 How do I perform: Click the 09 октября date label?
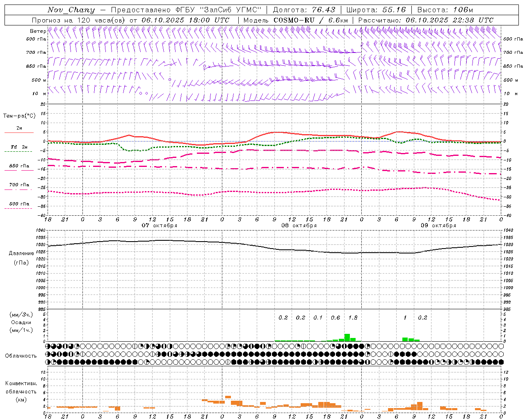[x=438, y=226]
